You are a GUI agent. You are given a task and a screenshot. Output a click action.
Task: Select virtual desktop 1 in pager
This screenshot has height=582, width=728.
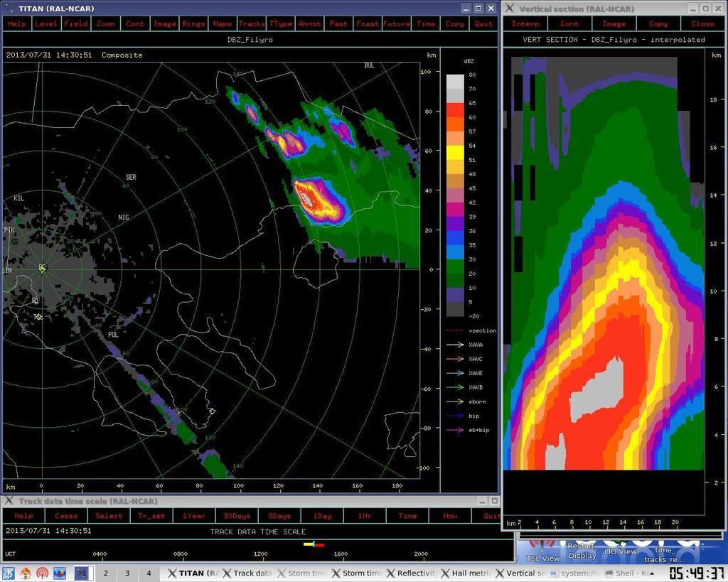(x=84, y=573)
